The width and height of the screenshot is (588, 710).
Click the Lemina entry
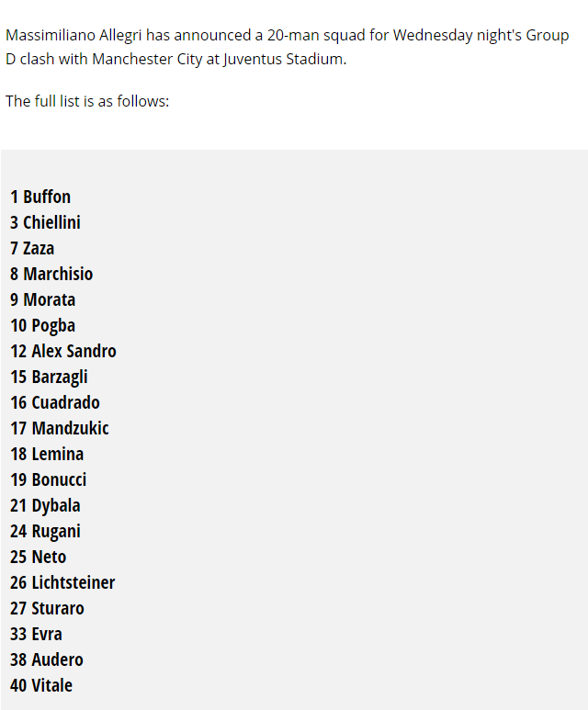pyautogui.click(x=57, y=454)
